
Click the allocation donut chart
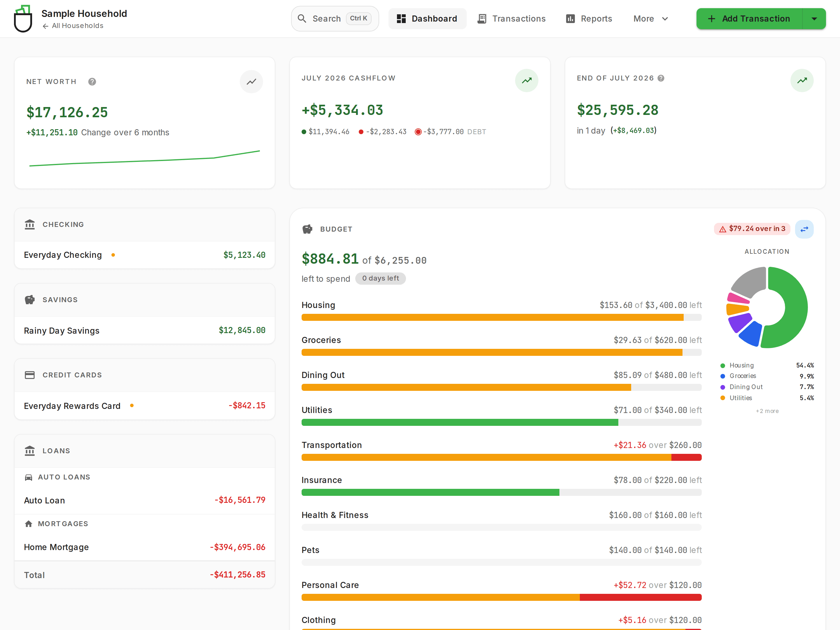point(767,307)
